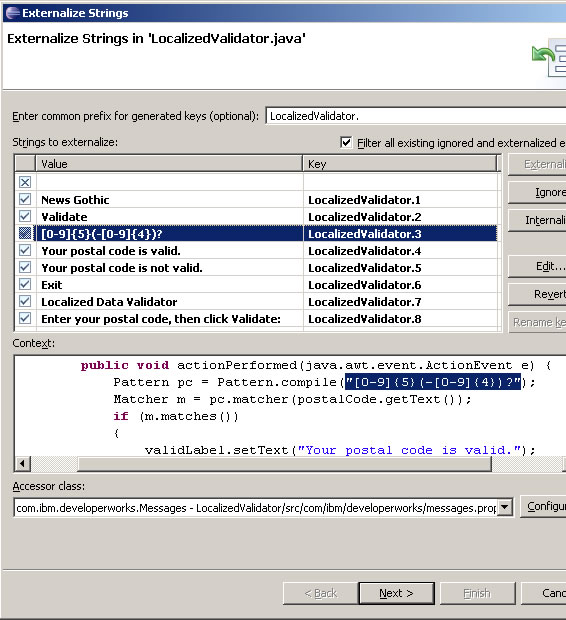566x620 pixels.
Task: Click the common prefix input field
Action: coord(416,116)
